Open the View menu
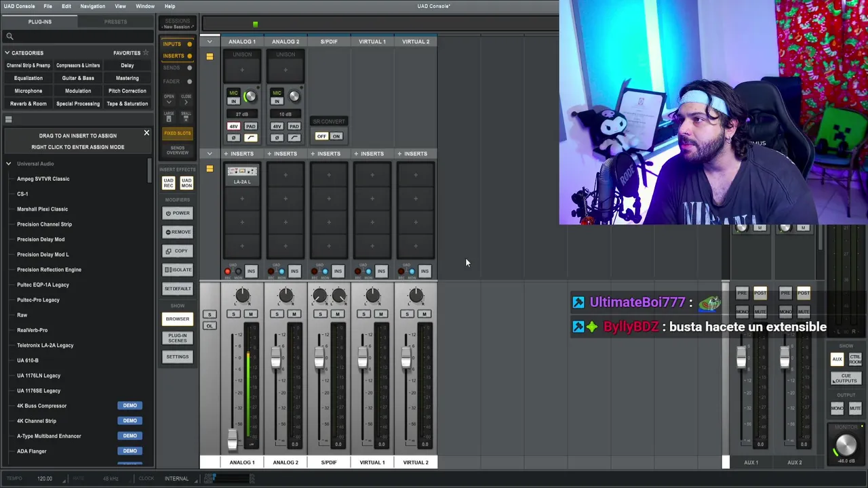 [120, 6]
